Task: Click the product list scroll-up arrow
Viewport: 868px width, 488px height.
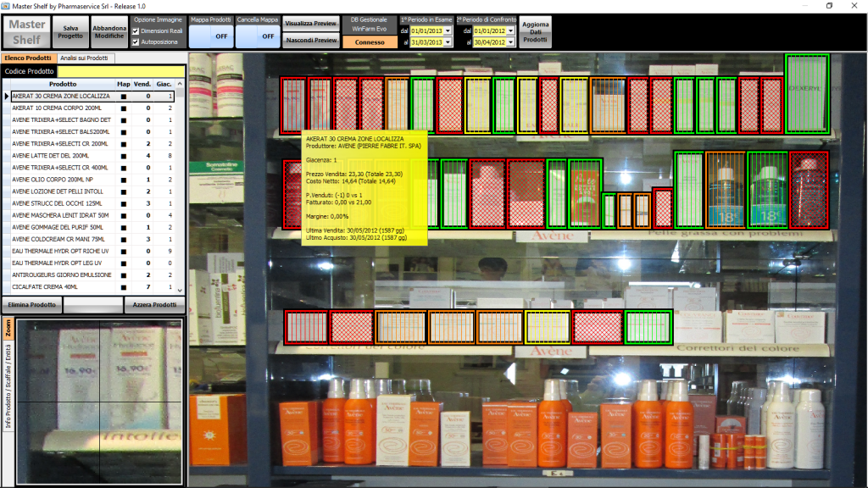Action: coord(180,84)
